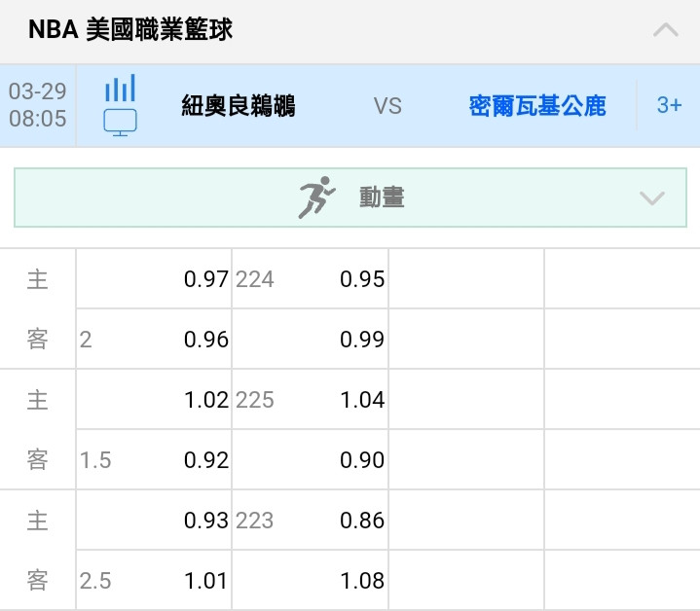Select the team 紐奧良鵜鶘
Image resolution: width=700 pixels, height=611 pixels.
pyautogui.click(x=238, y=106)
